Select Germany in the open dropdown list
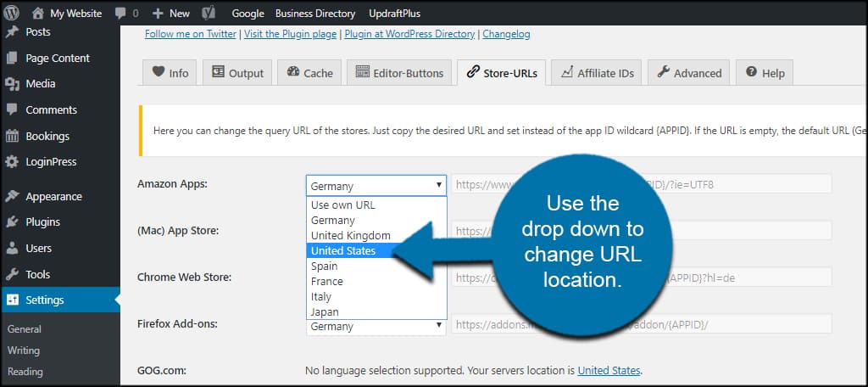This screenshot has width=868, height=387. [x=376, y=220]
